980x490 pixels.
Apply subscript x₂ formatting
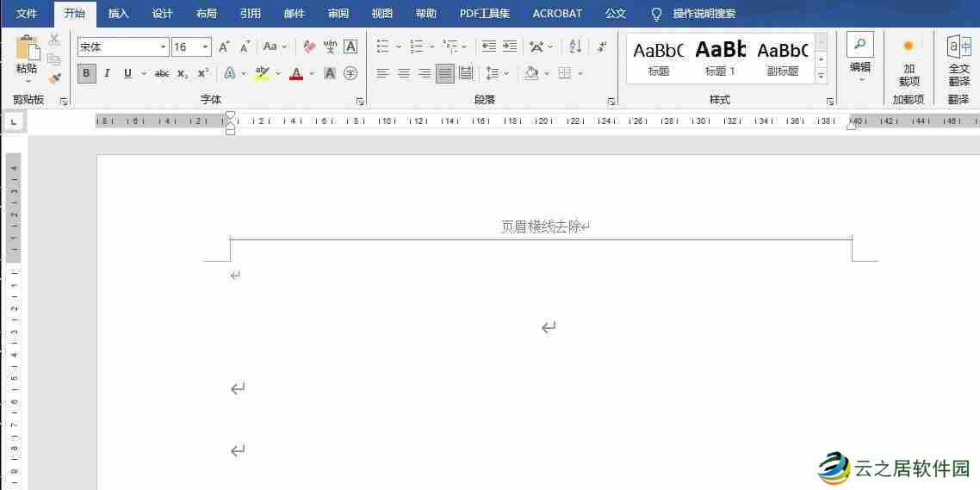click(x=183, y=74)
